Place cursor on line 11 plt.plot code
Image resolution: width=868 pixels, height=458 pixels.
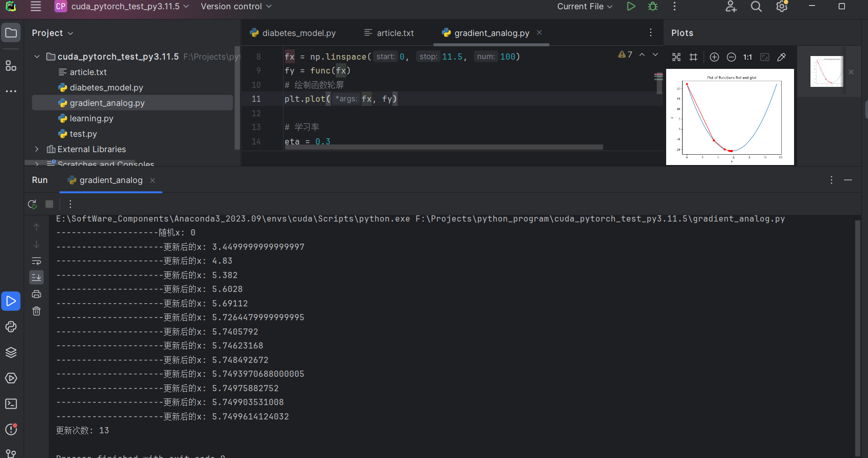[341, 99]
